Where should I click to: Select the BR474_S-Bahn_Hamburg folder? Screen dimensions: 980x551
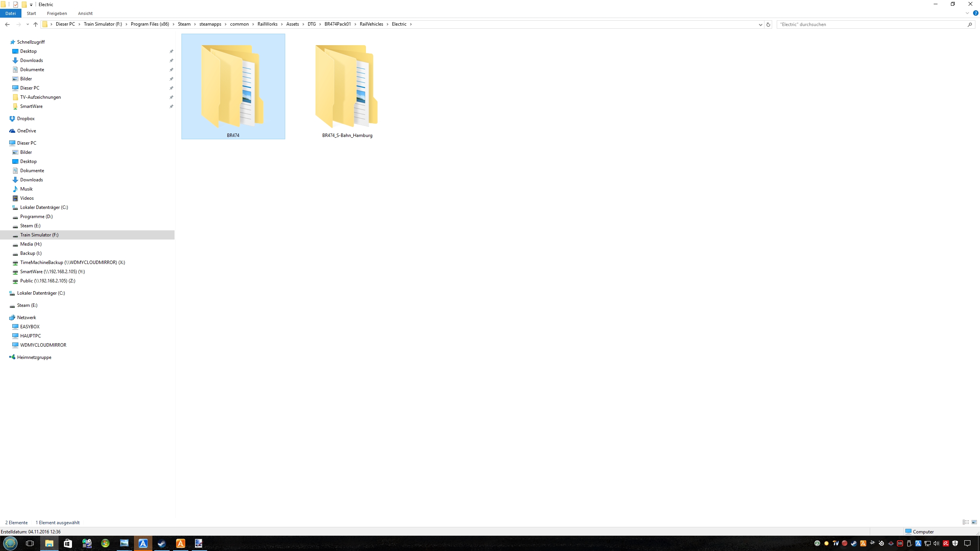[347, 92]
